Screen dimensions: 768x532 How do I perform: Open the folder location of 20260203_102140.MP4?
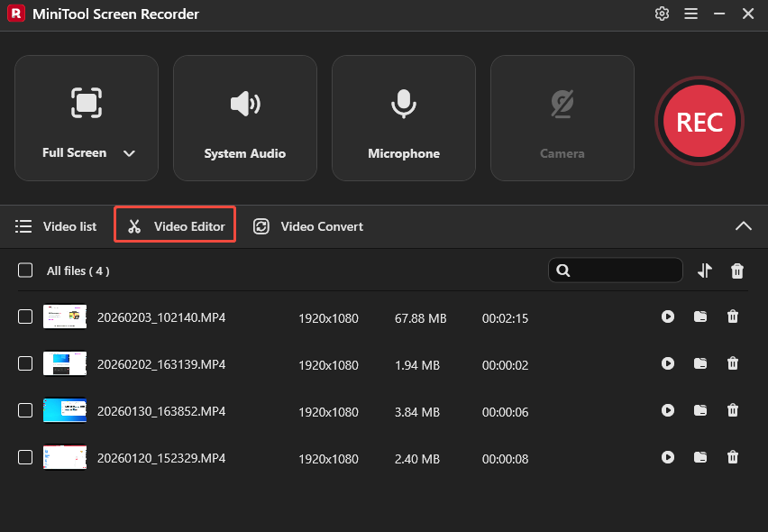(x=700, y=316)
